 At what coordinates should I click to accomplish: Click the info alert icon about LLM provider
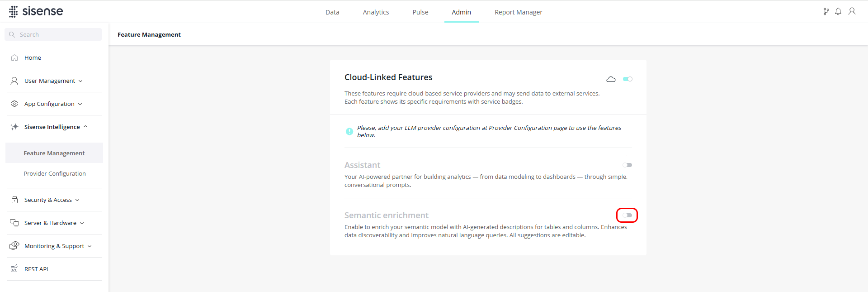pos(349,131)
